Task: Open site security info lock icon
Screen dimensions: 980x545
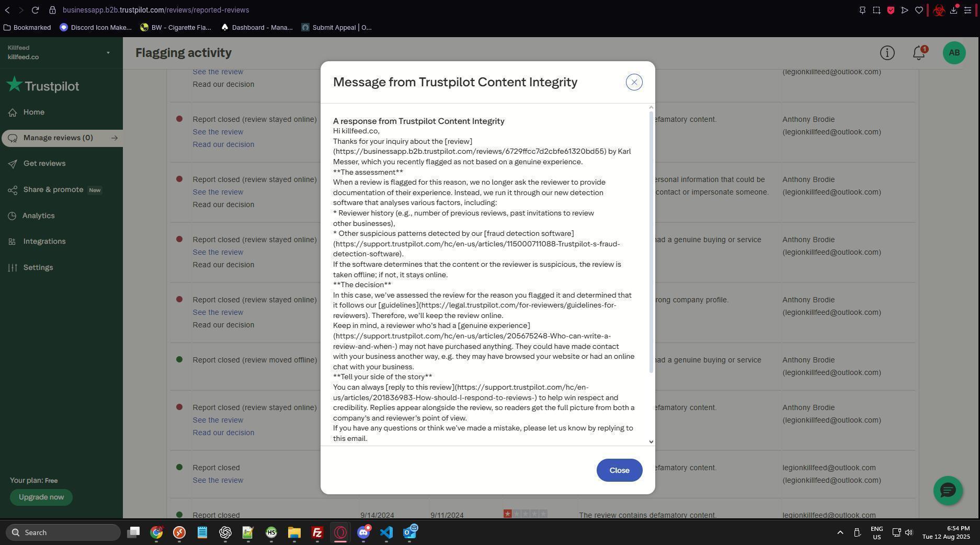Action: pyautogui.click(x=52, y=10)
